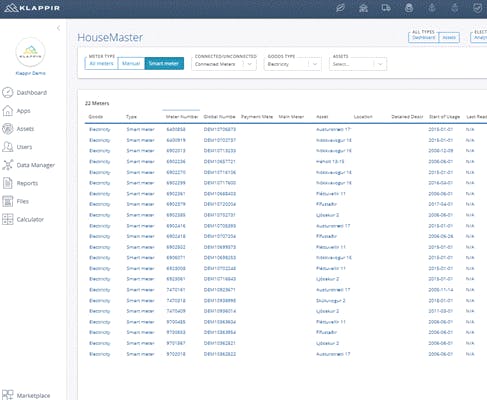Select the Manual meter type option
487x400 pixels.
pos(131,63)
